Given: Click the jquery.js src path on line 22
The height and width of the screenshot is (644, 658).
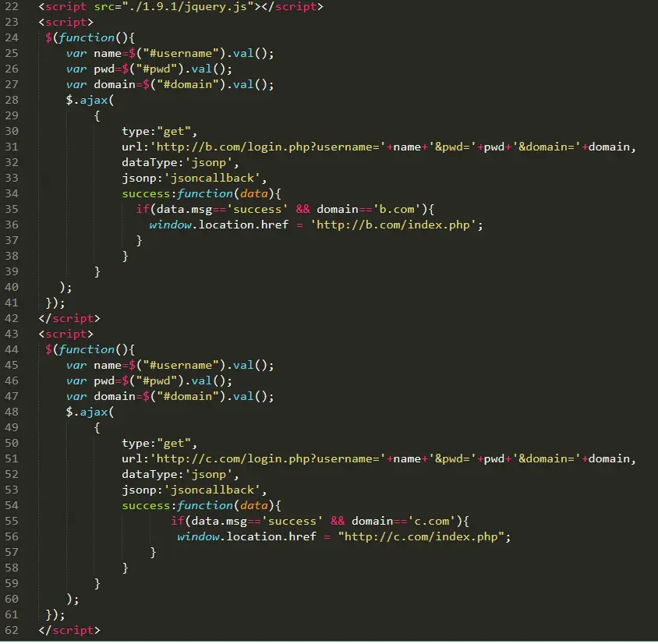Looking at the screenshot, I should pos(188,7).
